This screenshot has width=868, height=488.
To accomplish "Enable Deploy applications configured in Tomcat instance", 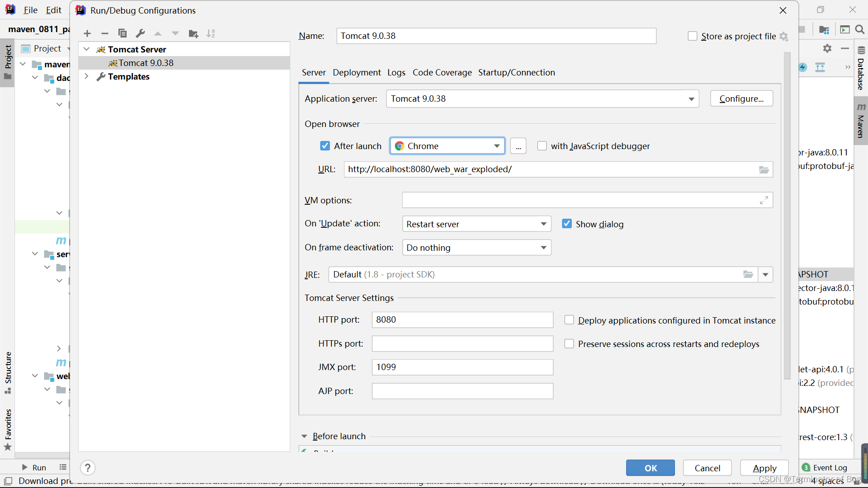I will pyautogui.click(x=569, y=320).
